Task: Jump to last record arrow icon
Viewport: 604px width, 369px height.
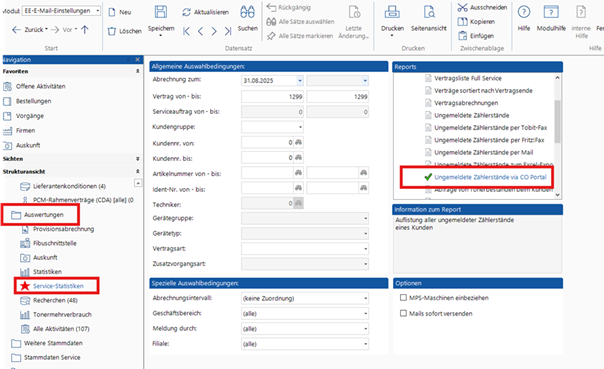Action: [228, 31]
